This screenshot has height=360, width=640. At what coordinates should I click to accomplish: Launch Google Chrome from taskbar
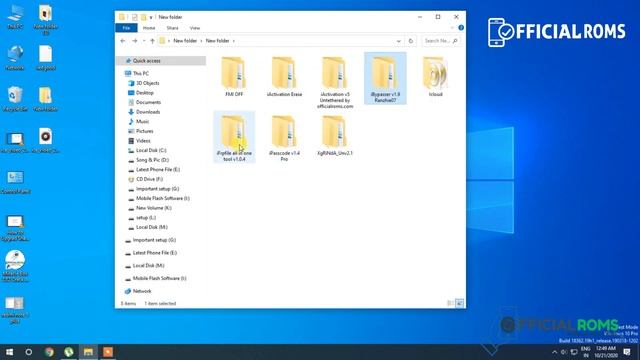pyautogui.click(x=49, y=352)
